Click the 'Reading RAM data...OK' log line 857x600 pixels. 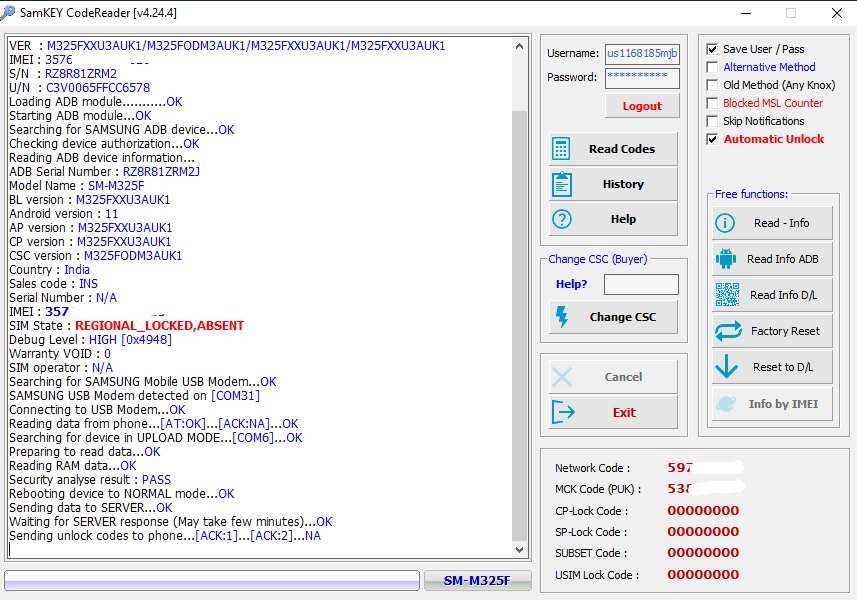pyautogui.click(x=73, y=466)
